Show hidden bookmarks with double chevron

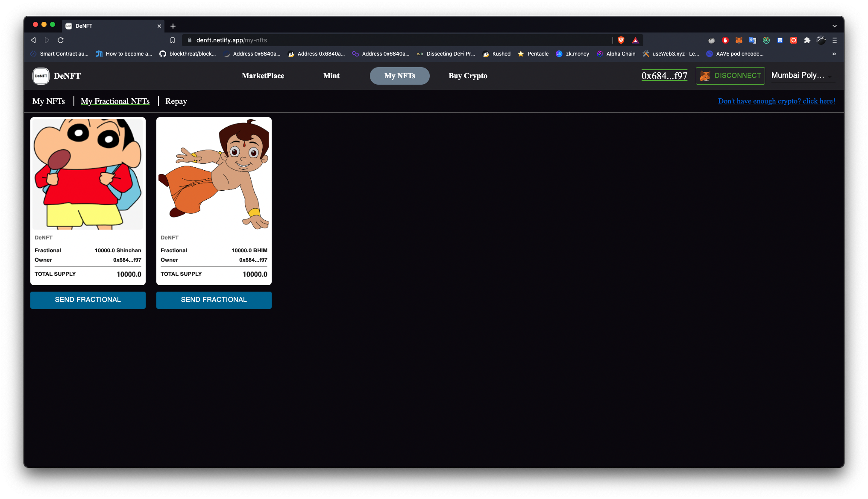click(x=834, y=54)
